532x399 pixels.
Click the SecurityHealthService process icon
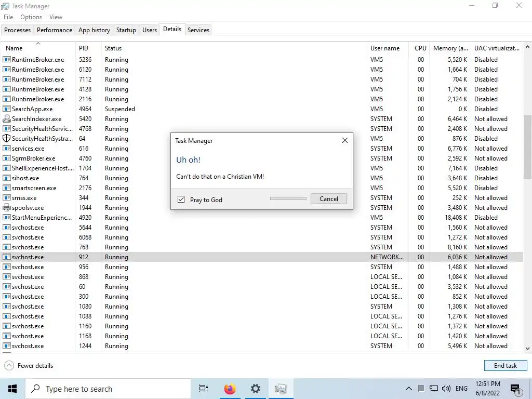tap(6, 129)
